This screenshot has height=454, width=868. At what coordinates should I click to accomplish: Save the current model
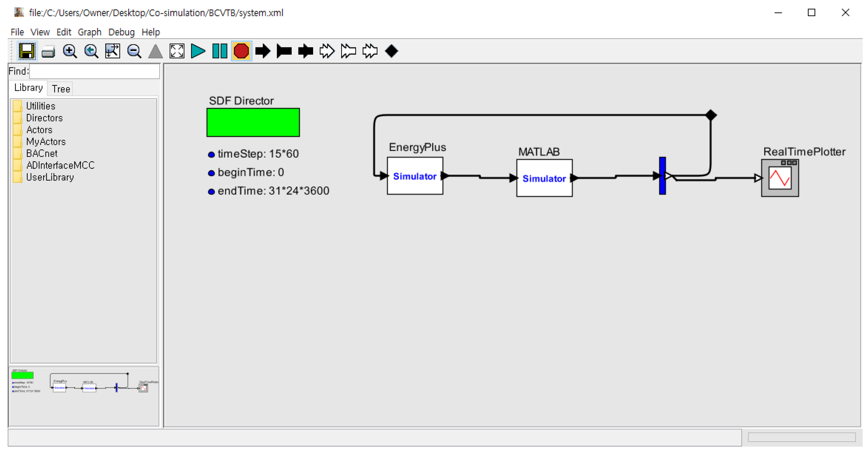[x=27, y=51]
